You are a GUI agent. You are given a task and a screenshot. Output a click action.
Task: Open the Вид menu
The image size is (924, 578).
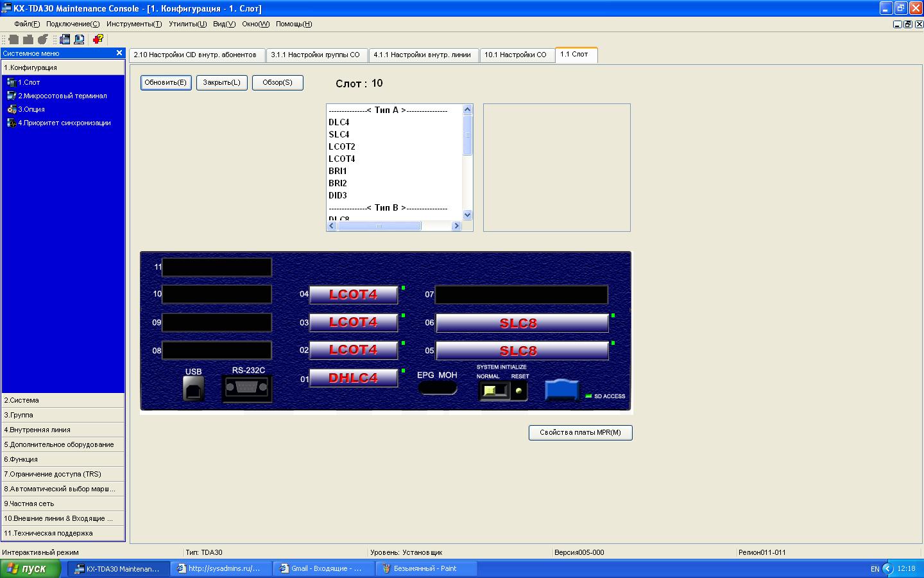click(x=224, y=24)
